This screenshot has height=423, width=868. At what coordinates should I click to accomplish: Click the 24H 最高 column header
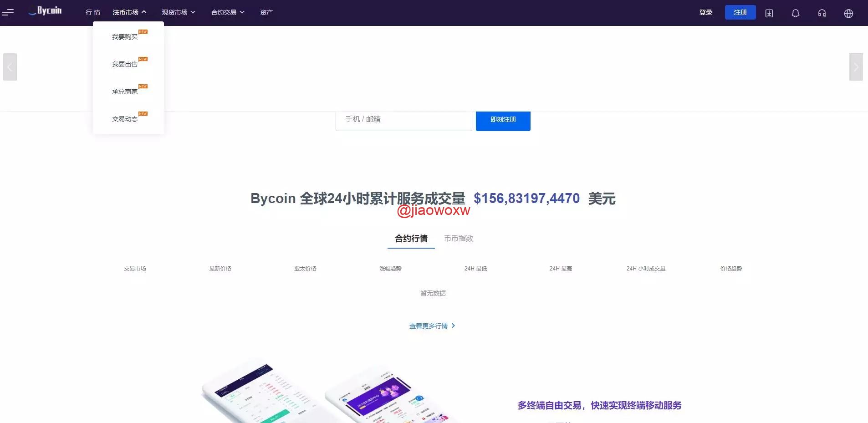(x=561, y=269)
